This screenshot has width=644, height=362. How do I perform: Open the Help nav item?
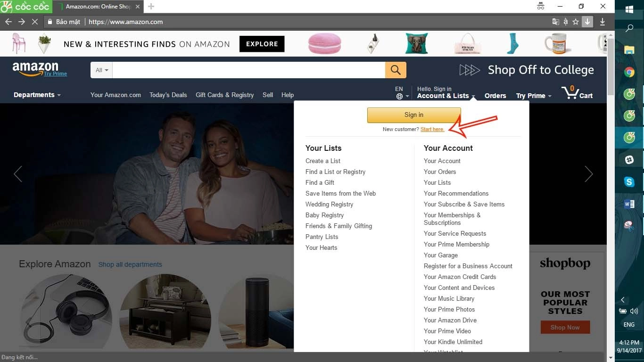(288, 95)
